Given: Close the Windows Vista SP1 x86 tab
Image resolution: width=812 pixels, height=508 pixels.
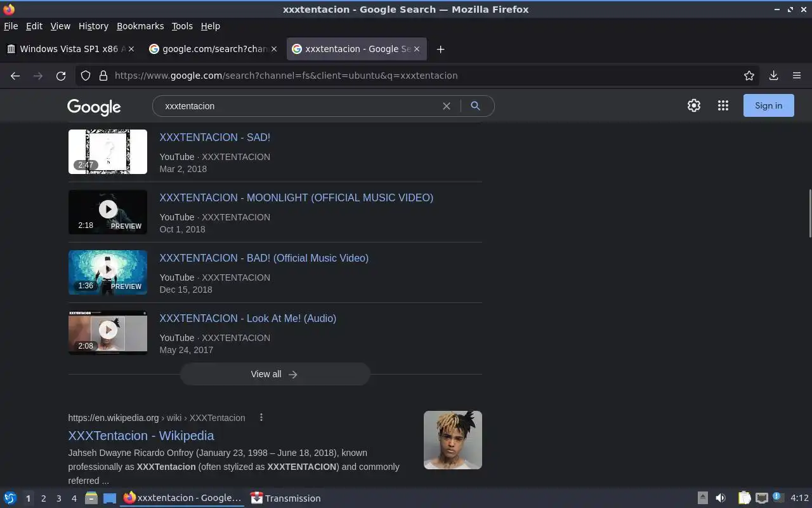Looking at the screenshot, I should pos(131,49).
